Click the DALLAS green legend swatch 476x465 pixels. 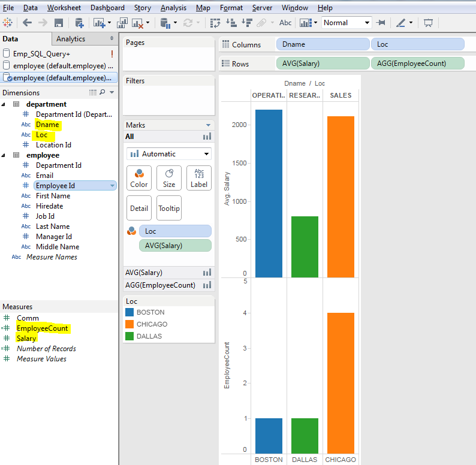(129, 336)
